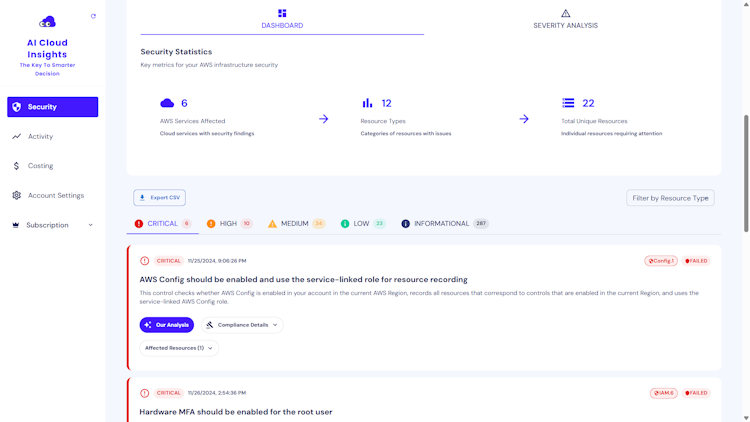Select the Low severity tab
The height and width of the screenshot is (422, 750).
pos(363,223)
